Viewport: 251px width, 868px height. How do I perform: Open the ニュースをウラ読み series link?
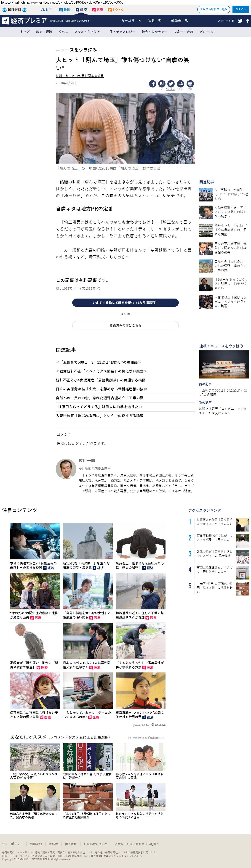point(76,50)
